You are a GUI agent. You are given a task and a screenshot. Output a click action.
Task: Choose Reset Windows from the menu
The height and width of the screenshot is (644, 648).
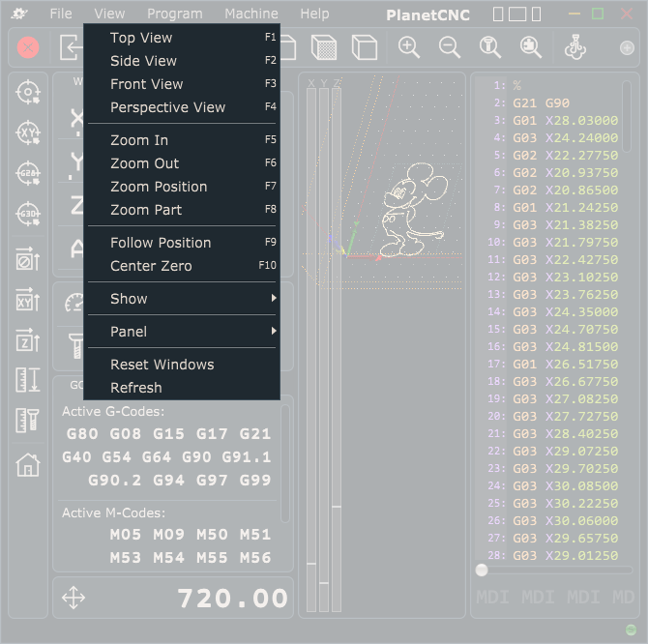162,365
